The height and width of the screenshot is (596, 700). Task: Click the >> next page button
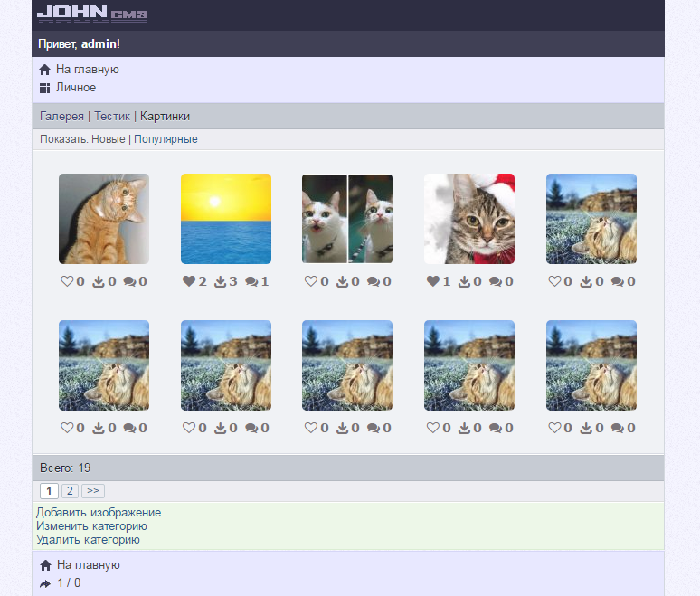[x=93, y=491]
